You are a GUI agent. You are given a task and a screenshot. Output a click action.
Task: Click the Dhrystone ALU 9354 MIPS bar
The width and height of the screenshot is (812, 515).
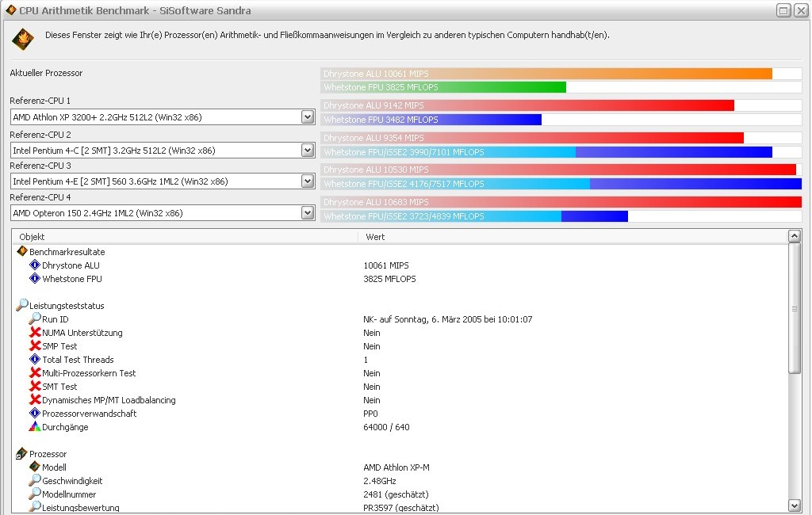(x=532, y=138)
